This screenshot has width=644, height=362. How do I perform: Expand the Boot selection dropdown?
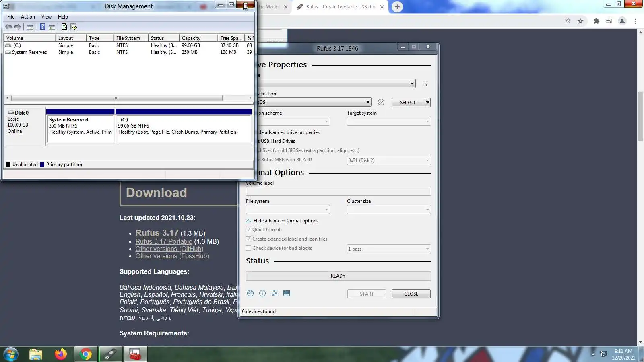point(368,102)
